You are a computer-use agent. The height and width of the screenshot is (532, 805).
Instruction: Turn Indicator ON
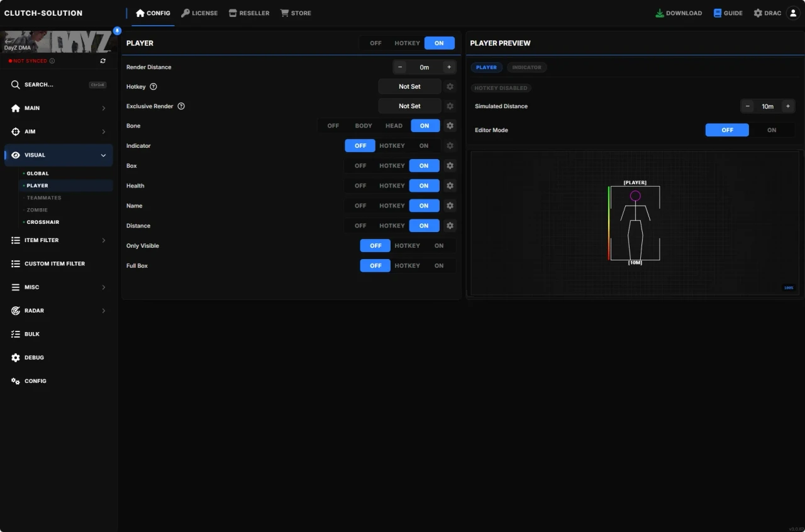pos(424,146)
